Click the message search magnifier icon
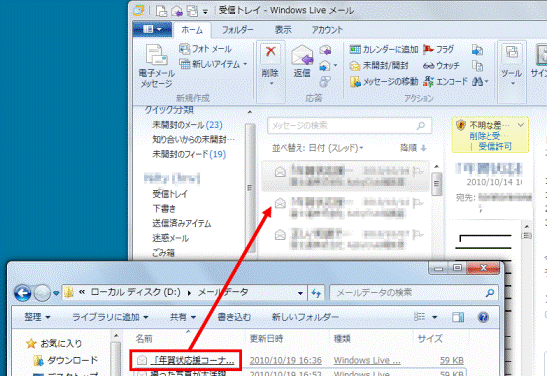 [x=421, y=126]
